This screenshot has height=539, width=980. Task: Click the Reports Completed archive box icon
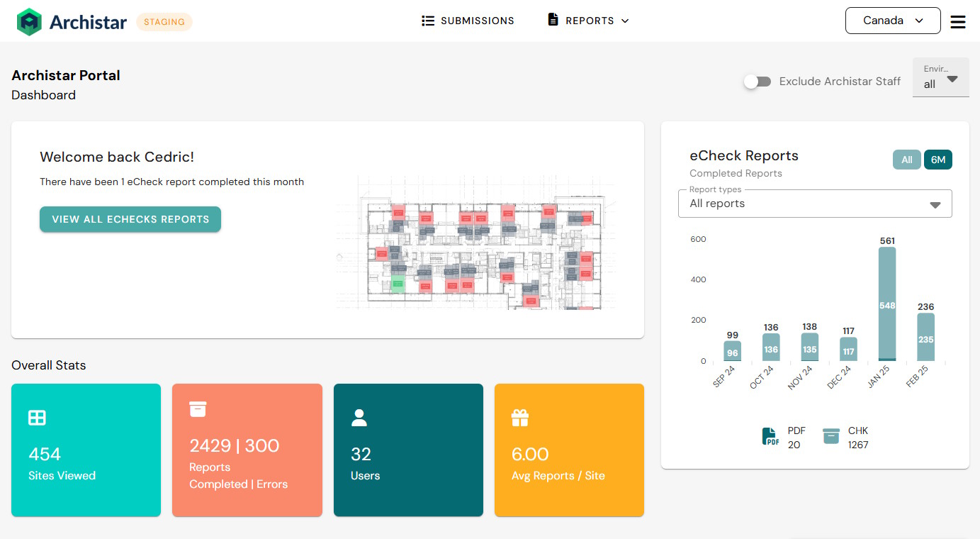pyautogui.click(x=198, y=409)
